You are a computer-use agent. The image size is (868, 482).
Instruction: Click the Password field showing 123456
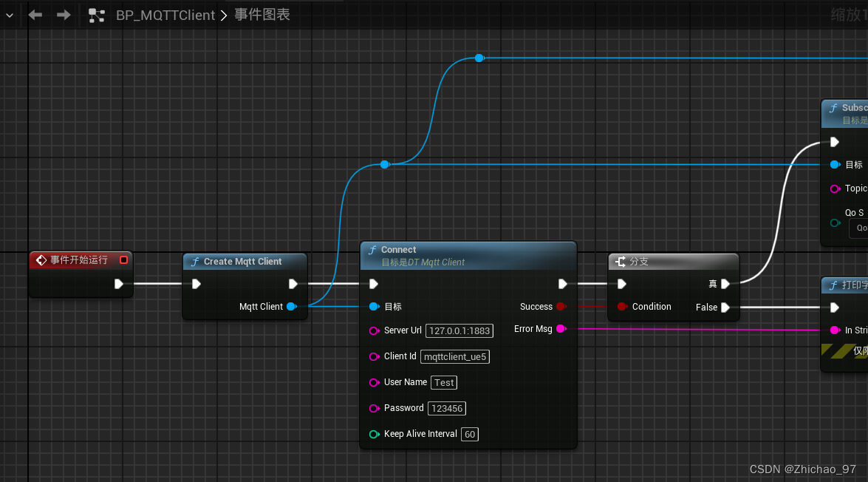point(447,408)
